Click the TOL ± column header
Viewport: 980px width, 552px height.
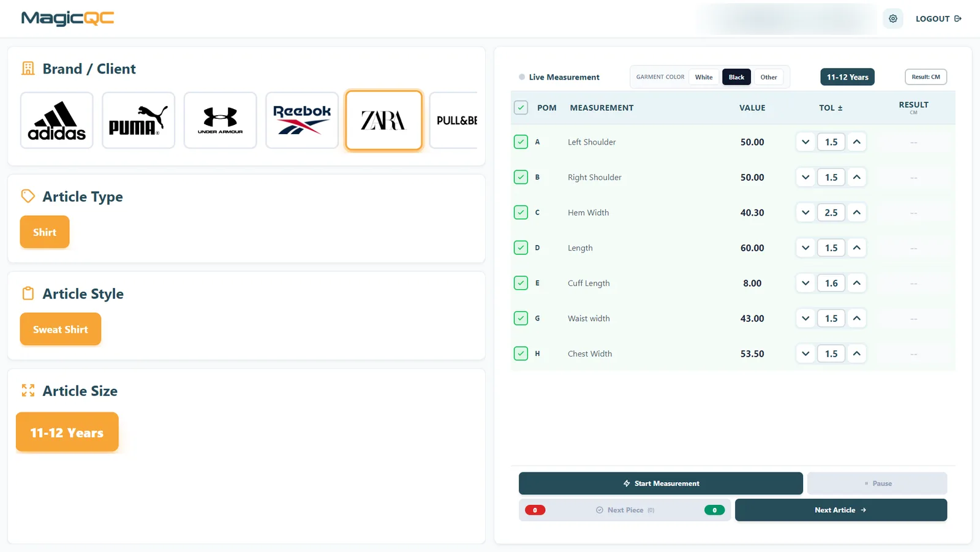click(x=831, y=108)
